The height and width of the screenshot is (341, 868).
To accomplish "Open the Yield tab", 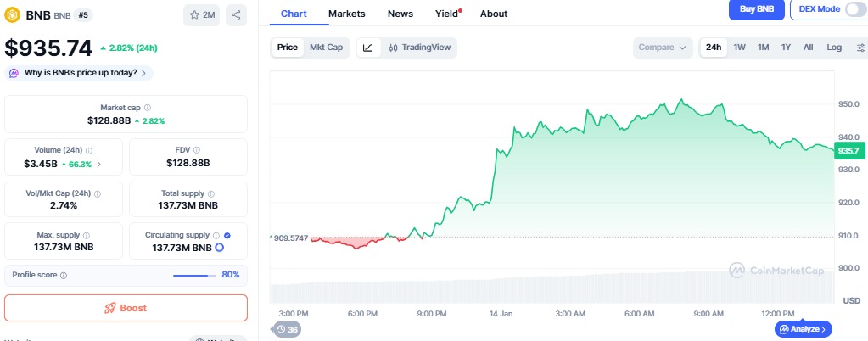I will tap(446, 14).
